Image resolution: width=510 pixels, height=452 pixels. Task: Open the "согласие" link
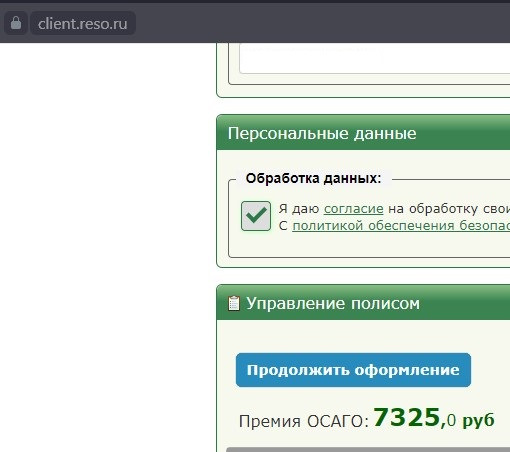[353, 209]
